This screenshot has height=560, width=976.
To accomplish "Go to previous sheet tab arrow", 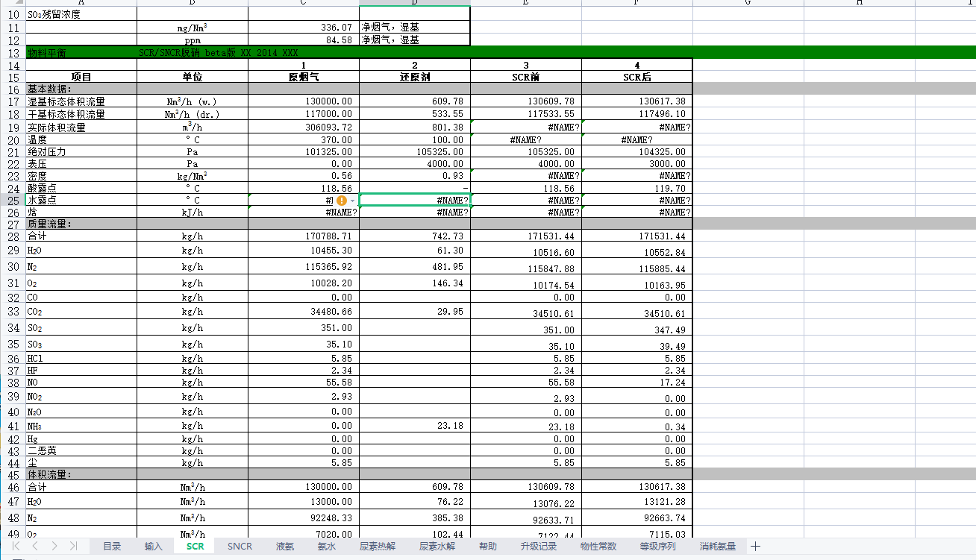I will tap(35, 547).
